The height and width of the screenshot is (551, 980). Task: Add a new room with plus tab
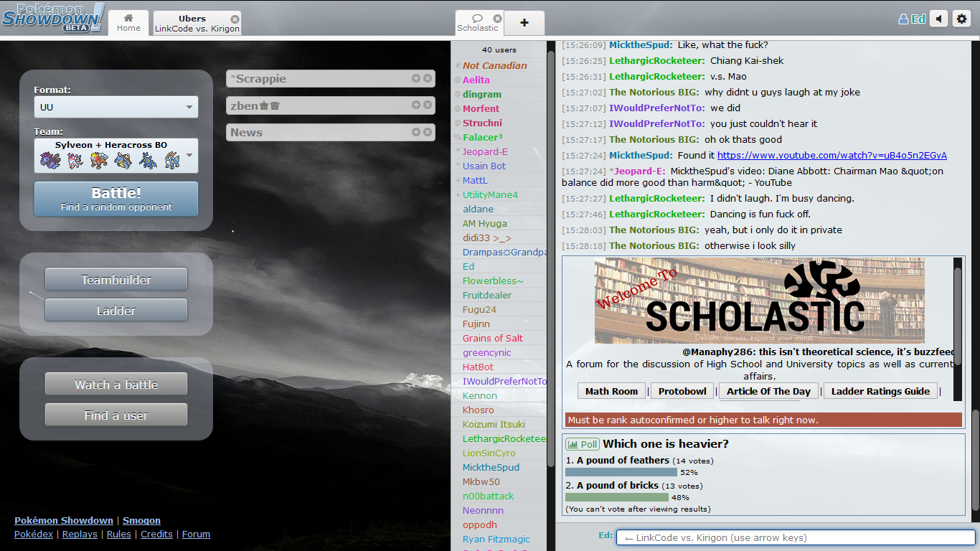click(524, 23)
